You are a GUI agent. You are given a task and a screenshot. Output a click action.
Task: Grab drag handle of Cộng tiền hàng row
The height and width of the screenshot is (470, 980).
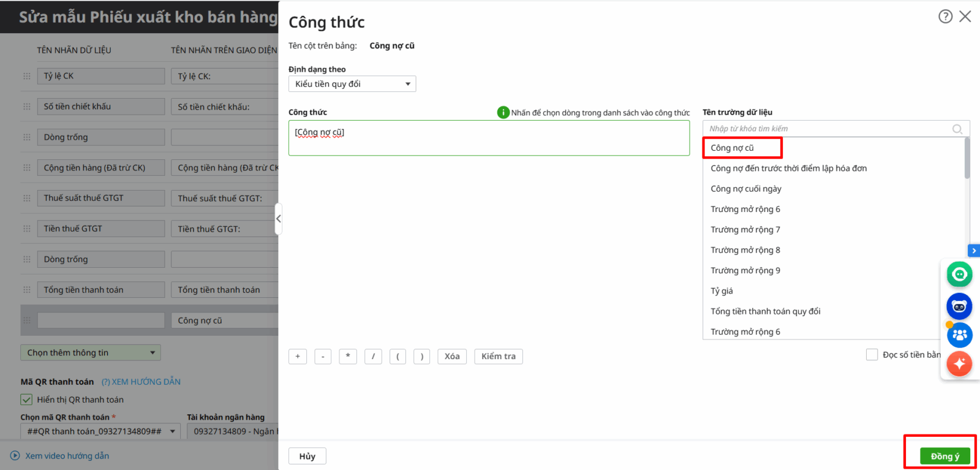[27, 168]
